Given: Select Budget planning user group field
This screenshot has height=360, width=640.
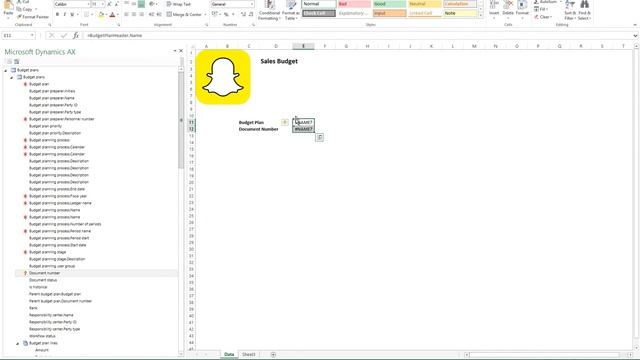Looking at the screenshot, I should click(52, 266).
